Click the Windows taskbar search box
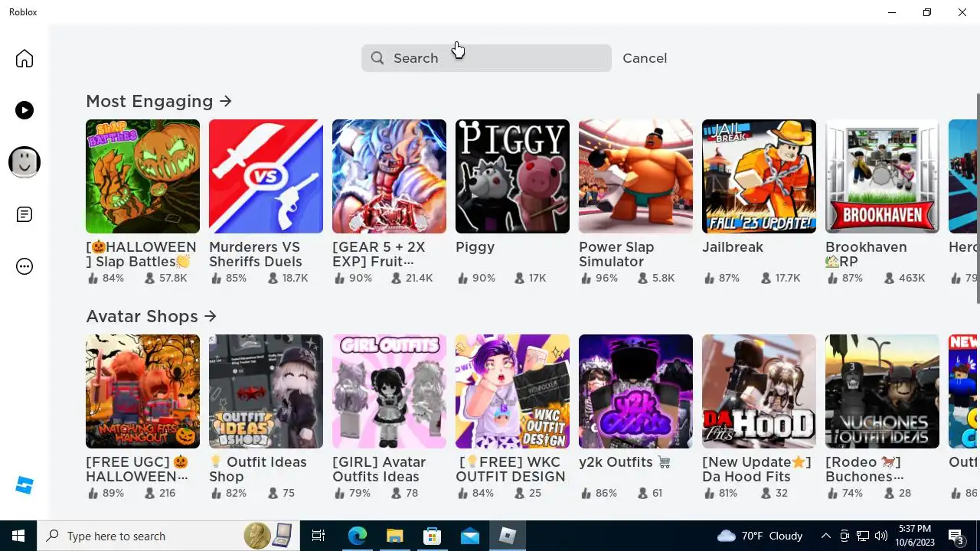 point(168,536)
